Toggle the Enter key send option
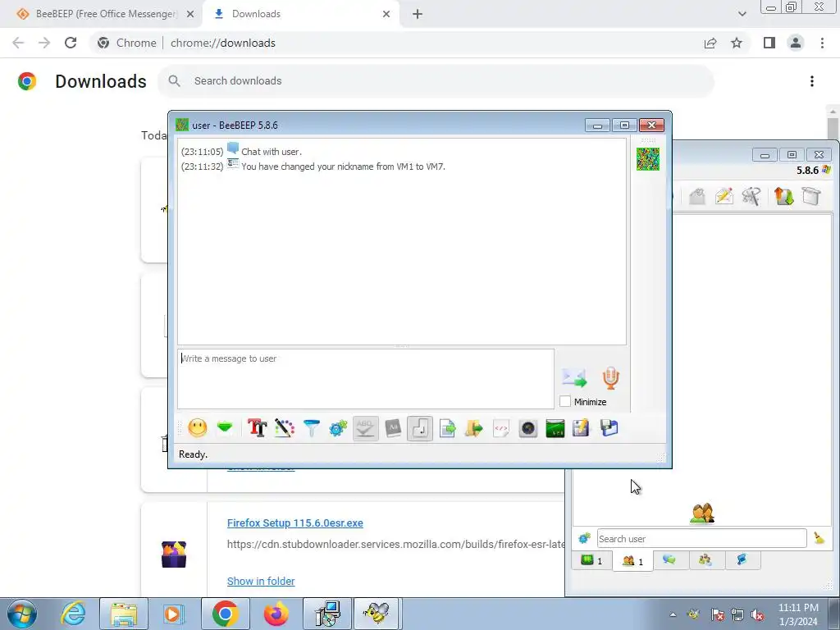The height and width of the screenshot is (630, 840). coord(420,428)
